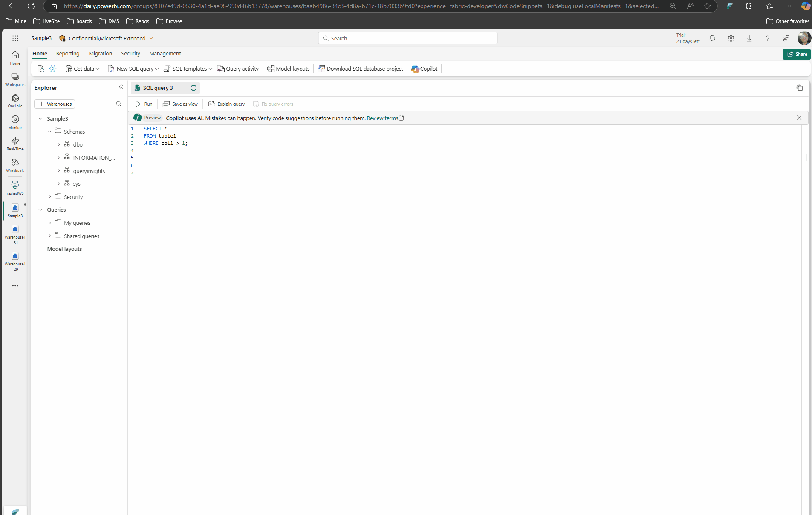Add Warehouses in Explorer
Screen dimensions: 812x515
(x=55, y=104)
